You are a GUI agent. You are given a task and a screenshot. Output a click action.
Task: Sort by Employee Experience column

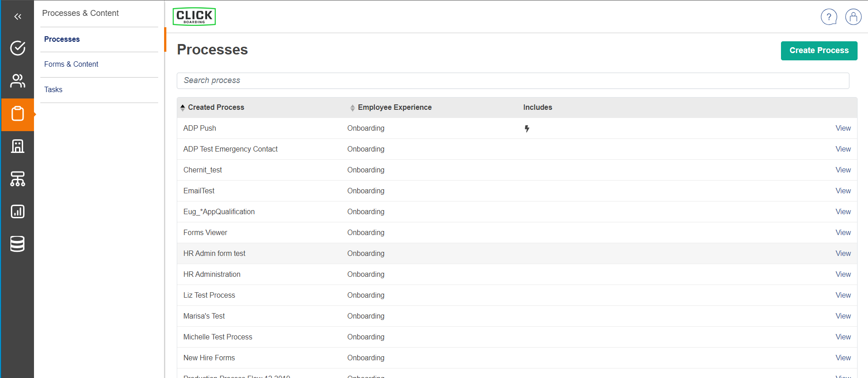394,108
